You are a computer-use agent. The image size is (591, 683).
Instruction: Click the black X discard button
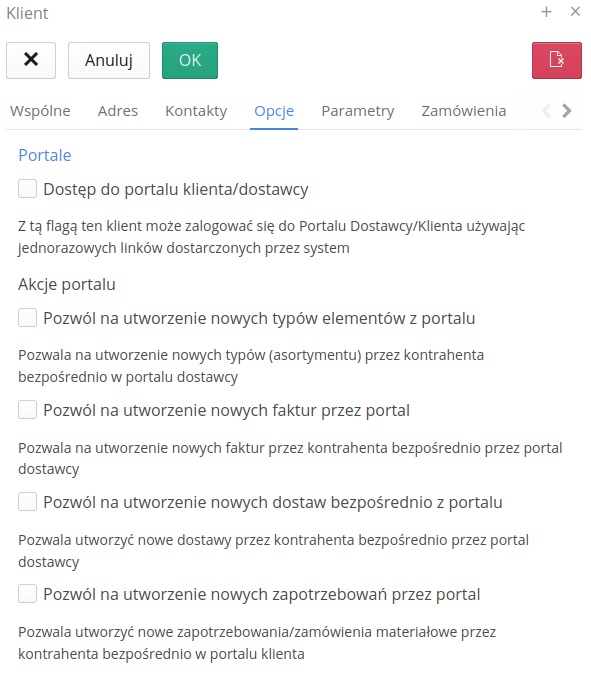[31, 61]
